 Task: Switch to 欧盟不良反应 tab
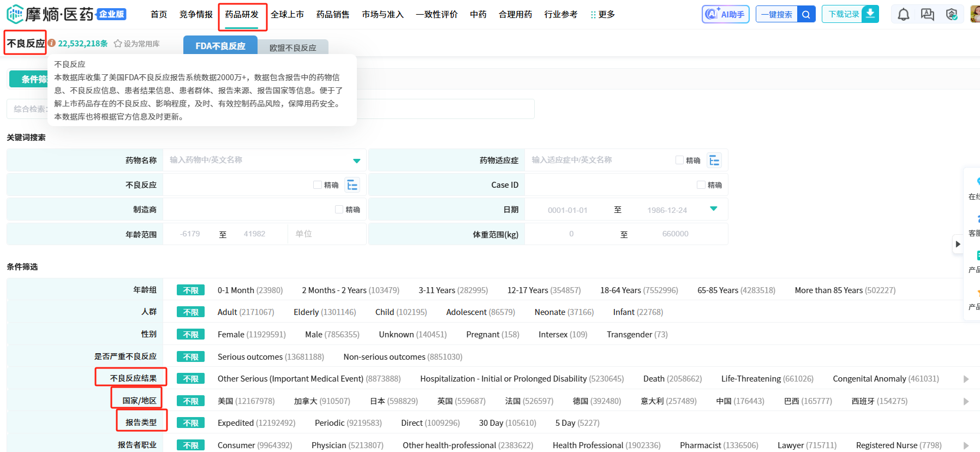[293, 47]
